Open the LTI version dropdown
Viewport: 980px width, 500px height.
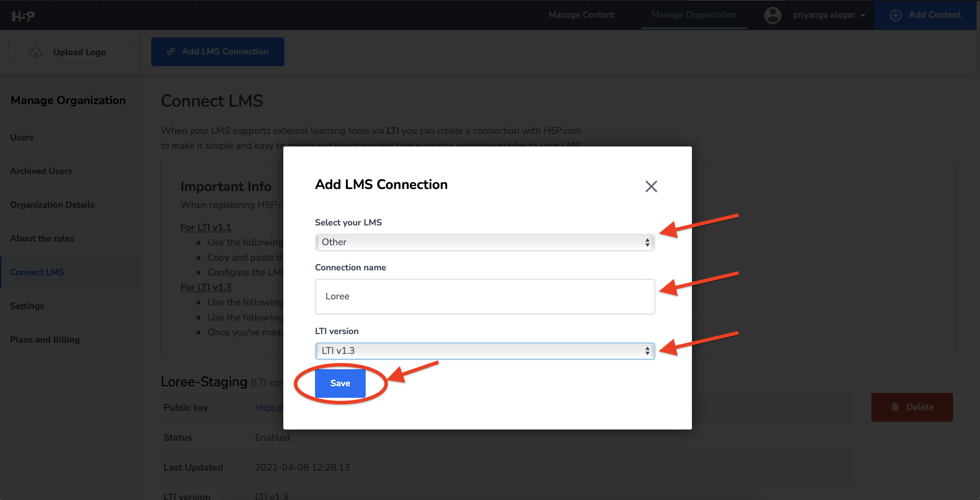tap(484, 351)
